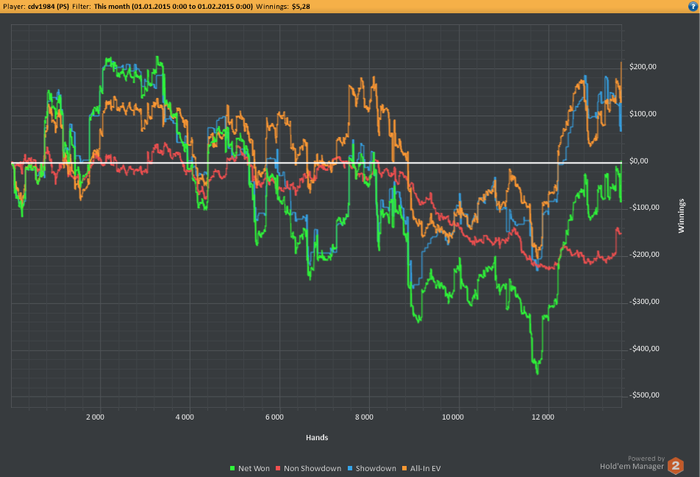Click the 8 000 hands axis label

(364, 417)
